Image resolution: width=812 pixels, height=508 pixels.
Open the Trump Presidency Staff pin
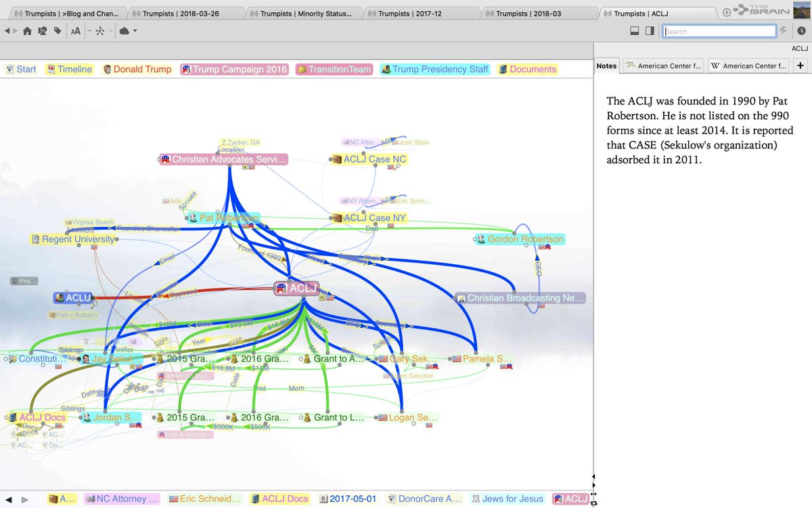point(435,69)
